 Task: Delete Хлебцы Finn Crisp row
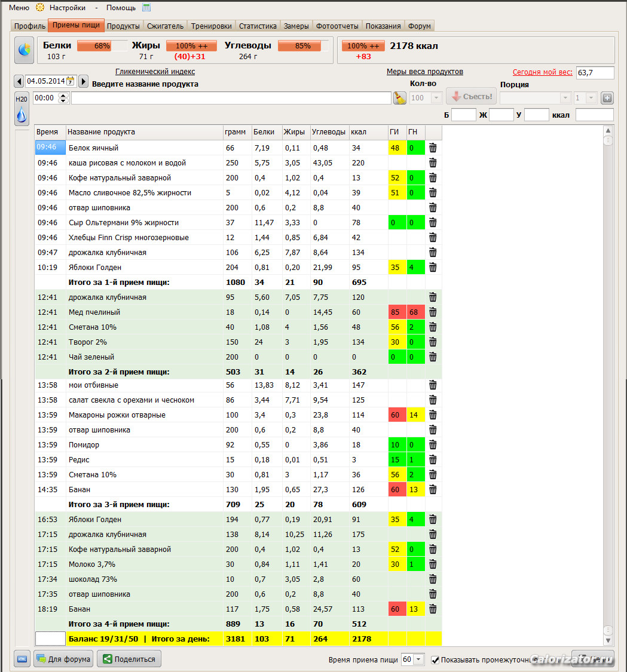tap(433, 237)
